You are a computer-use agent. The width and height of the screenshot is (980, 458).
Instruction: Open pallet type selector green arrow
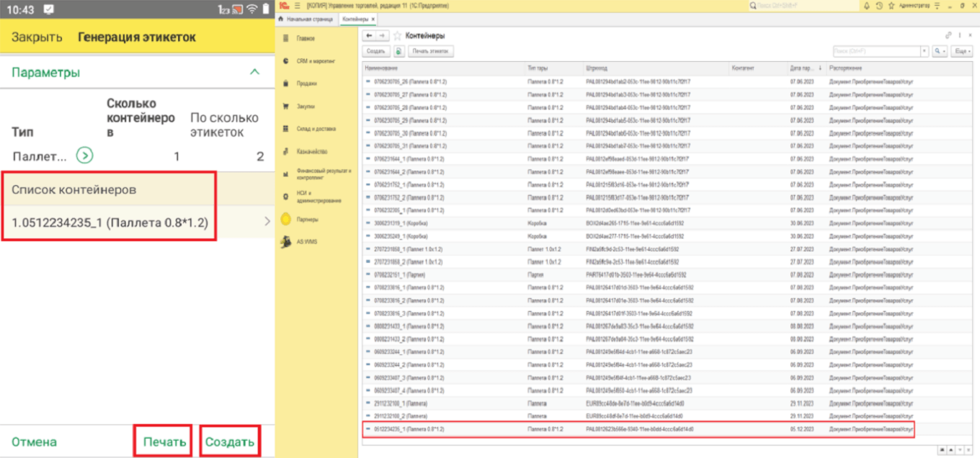coord(85,156)
